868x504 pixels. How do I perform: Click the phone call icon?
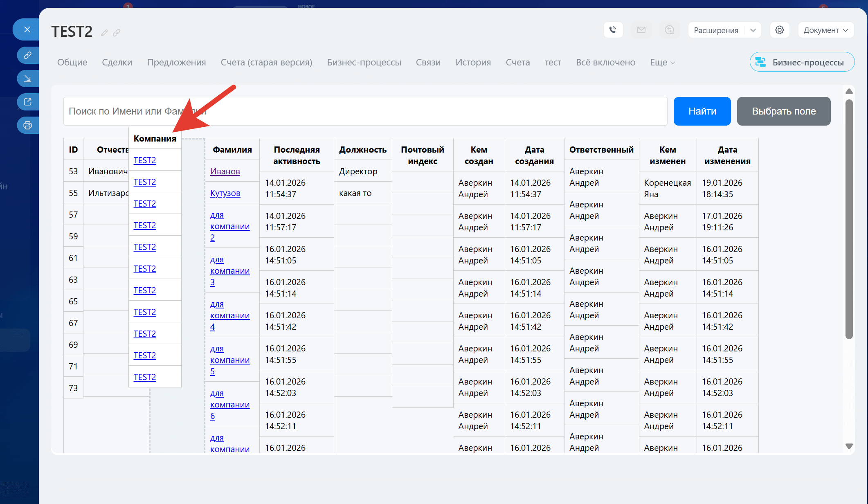click(x=613, y=30)
